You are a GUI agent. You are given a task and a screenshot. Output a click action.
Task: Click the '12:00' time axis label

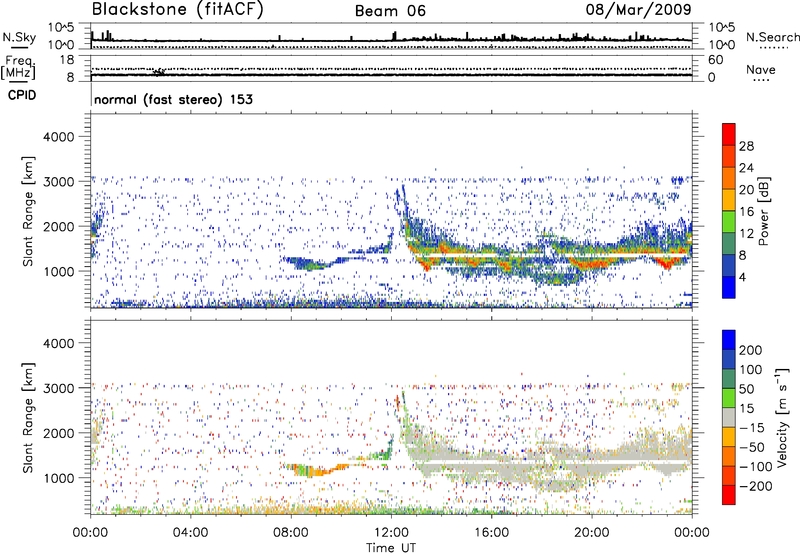point(391,533)
